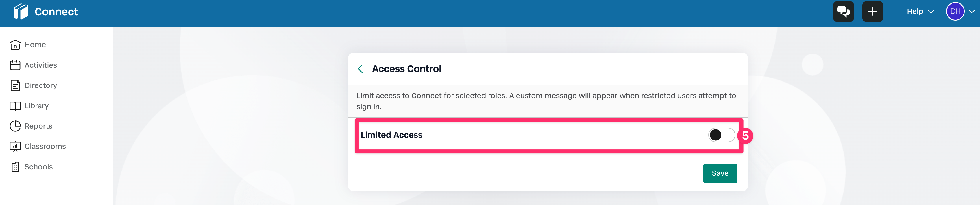Click the Connect logo icon

(x=21, y=11)
